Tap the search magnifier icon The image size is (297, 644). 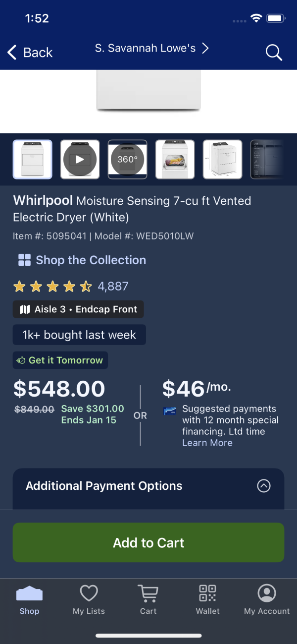pos(274,52)
